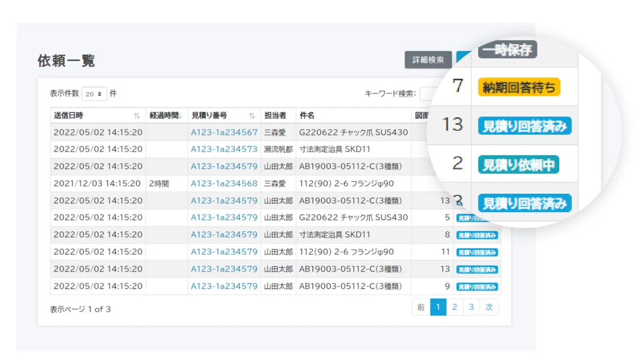Select the 見積り回答済み badge in the count 8 row

(477, 235)
